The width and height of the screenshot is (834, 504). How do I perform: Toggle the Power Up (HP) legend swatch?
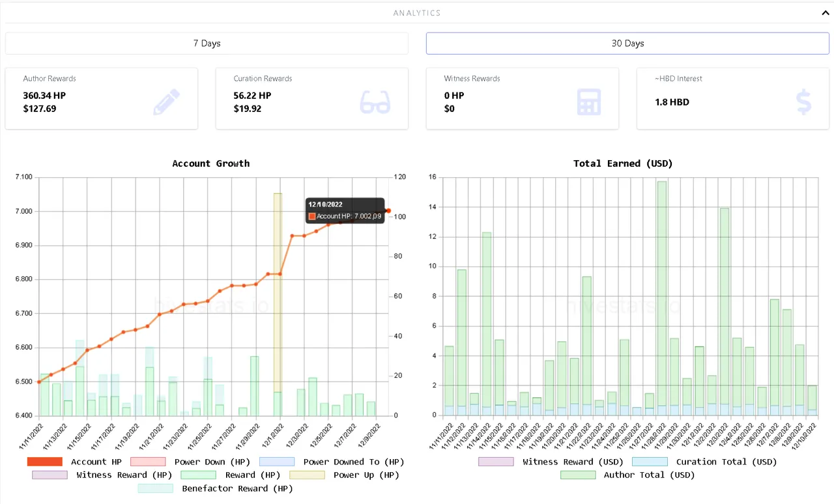click(307, 475)
